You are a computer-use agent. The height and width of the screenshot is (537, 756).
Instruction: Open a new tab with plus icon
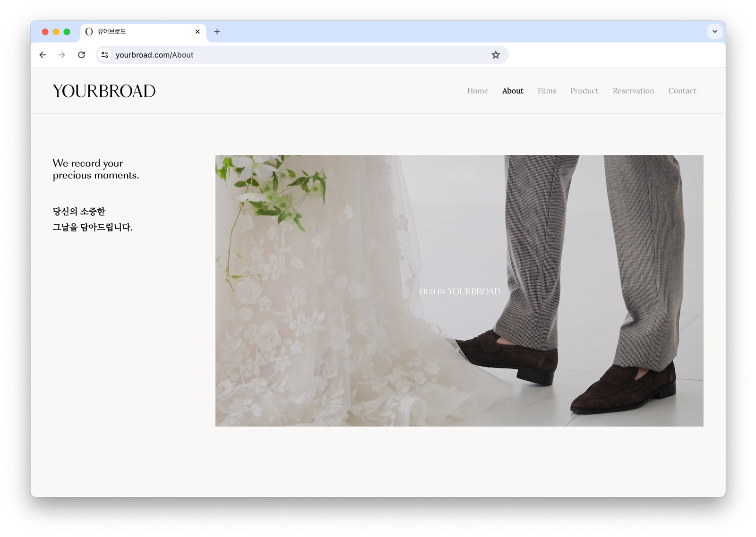217,32
